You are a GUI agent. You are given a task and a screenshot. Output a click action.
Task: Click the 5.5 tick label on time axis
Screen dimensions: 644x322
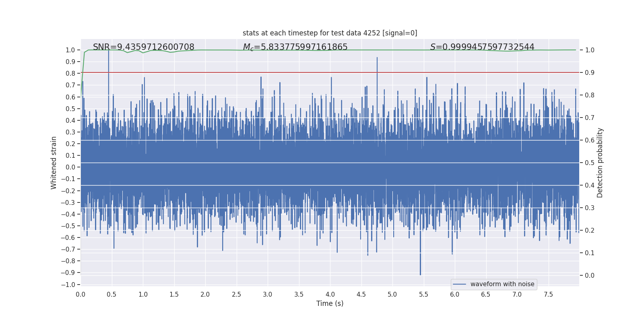pos(423,294)
